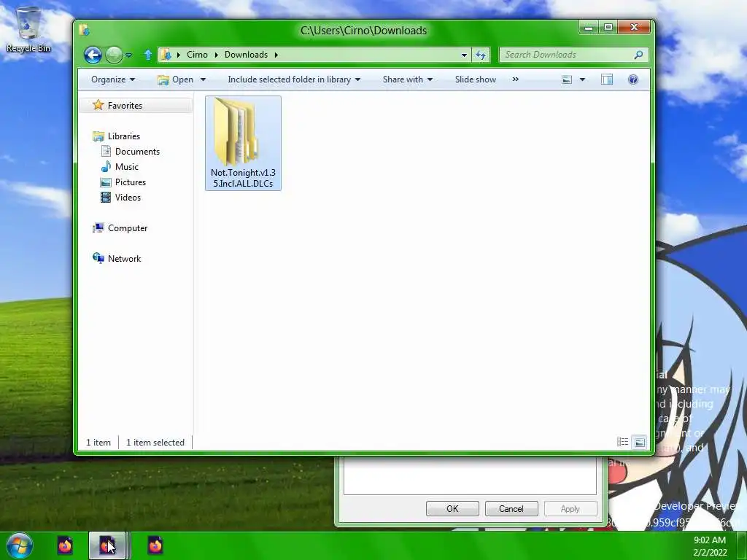Go up one folder level arrow
The height and width of the screenshot is (560, 747).
coord(147,55)
